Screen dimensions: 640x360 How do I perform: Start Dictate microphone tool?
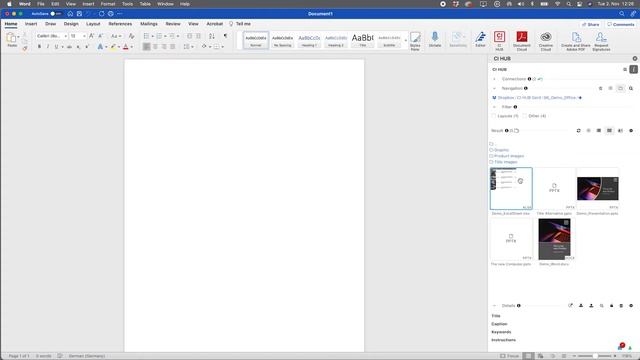pyautogui.click(x=435, y=39)
